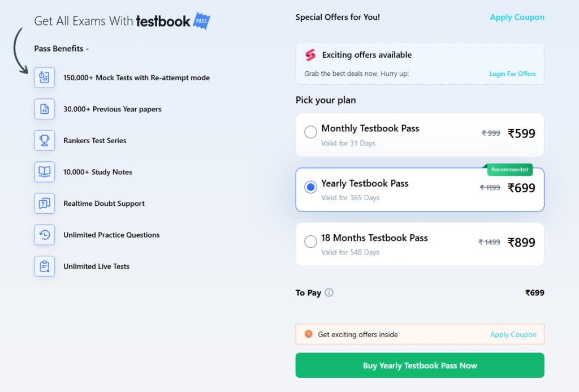
Task: Click the ₹599 monthly plan price
Action: pyautogui.click(x=521, y=133)
